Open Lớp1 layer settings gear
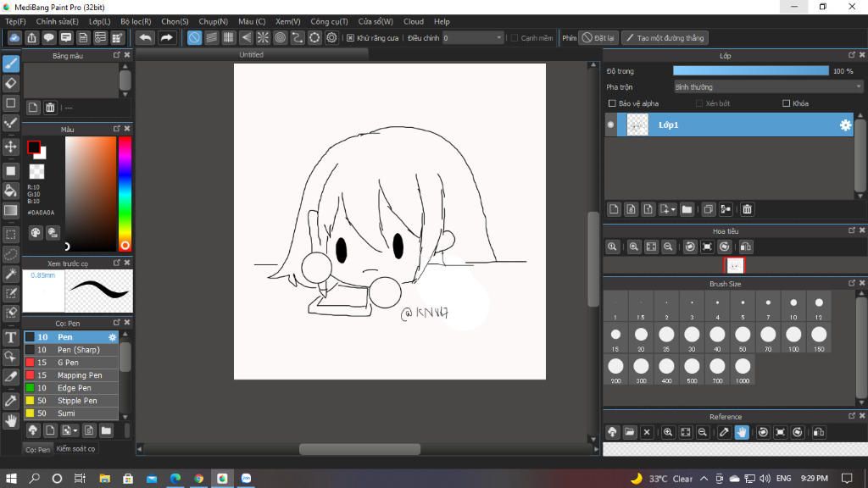Image resolution: width=868 pixels, height=488 pixels. (x=845, y=125)
